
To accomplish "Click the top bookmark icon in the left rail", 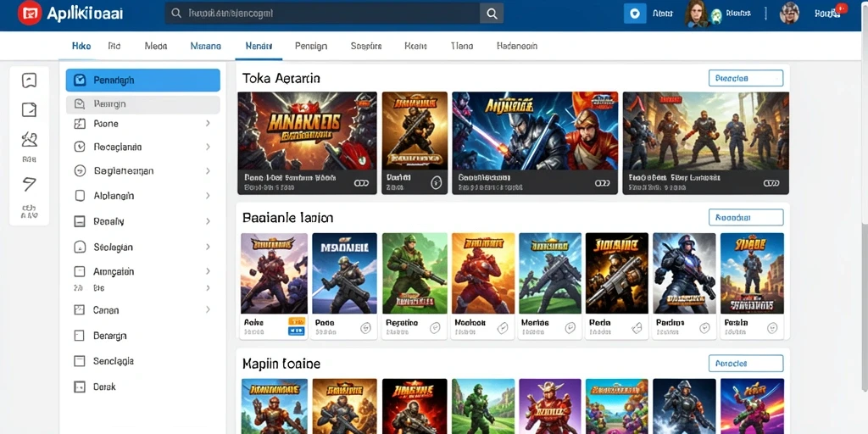I will pyautogui.click(x=30, y=81).
